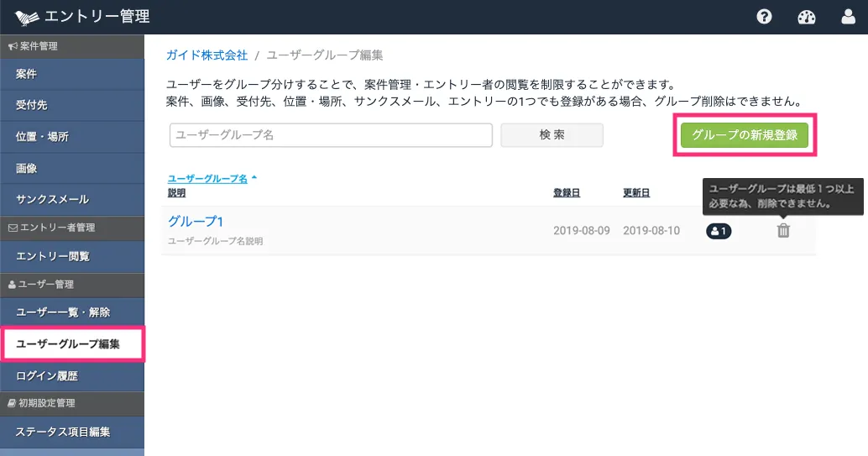This screenshot has height=456, width=868.
Task: Sort by ユーザーグループ名 column header
Action: (208, 179)
